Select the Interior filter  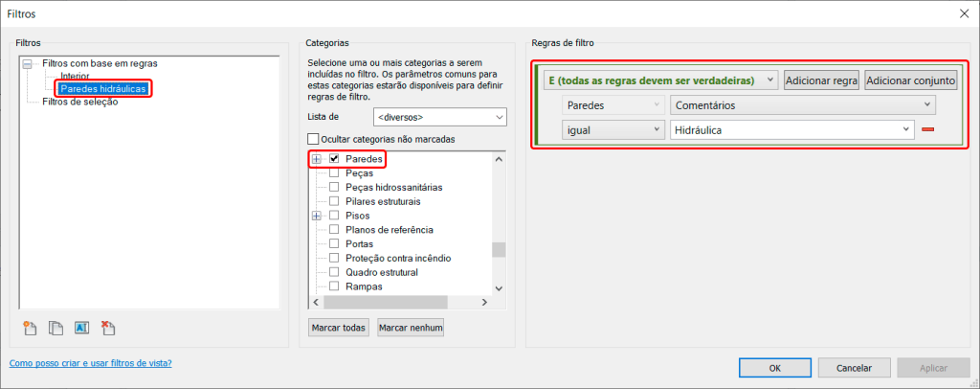point(78,76)
